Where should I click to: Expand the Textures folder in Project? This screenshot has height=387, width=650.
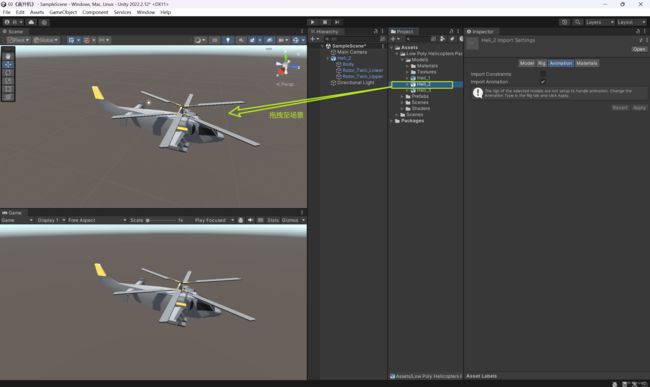(x=407, y=72)
